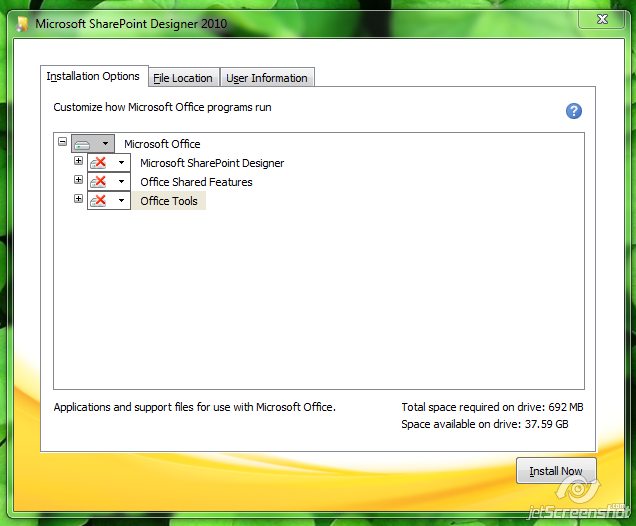636x526 pixels.
Task: Expand the Office Tools node
Action: (x=78, y=198)
